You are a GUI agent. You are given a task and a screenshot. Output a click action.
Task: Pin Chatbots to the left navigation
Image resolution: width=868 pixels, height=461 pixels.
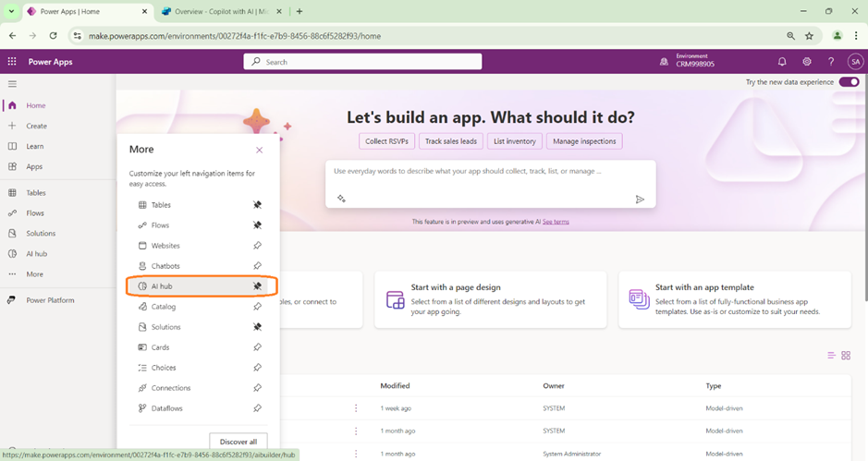[x=258, y=266]
